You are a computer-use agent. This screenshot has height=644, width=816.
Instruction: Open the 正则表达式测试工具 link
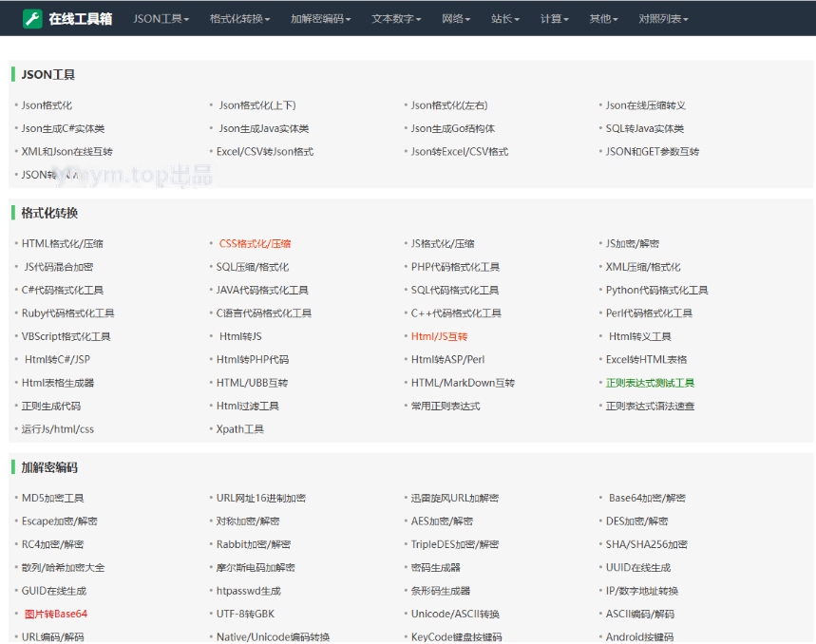click(x=650, y=383)
